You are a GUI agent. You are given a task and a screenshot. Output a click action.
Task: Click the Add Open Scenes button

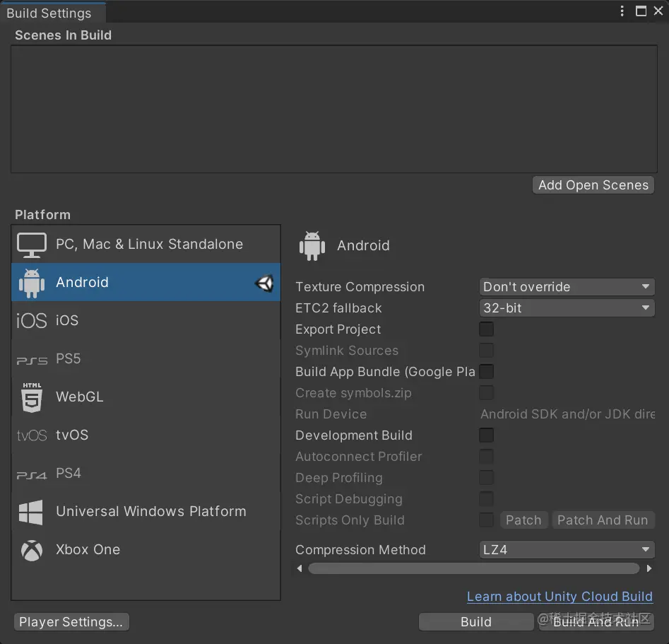593,185
